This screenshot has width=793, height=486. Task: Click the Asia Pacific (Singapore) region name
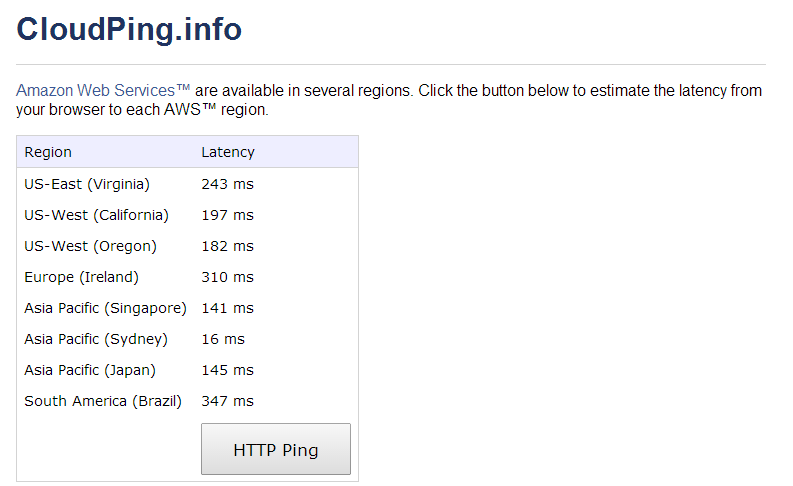pos(105,308)
